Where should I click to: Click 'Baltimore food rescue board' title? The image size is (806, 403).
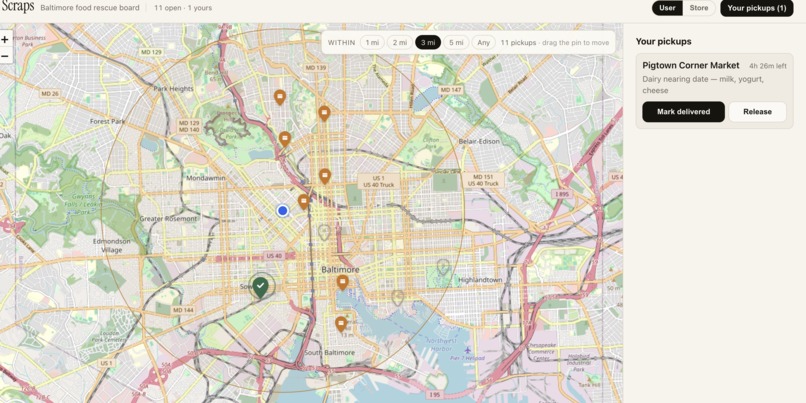tap(89, 8)
